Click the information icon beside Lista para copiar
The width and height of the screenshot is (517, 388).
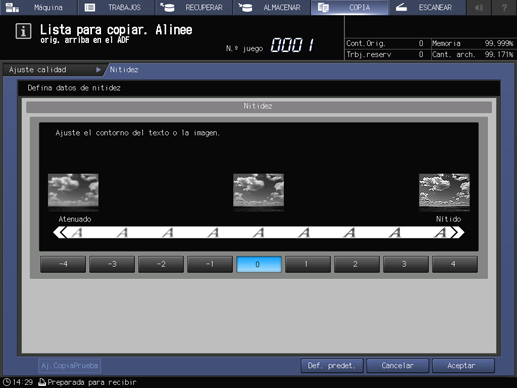[23, 32]
